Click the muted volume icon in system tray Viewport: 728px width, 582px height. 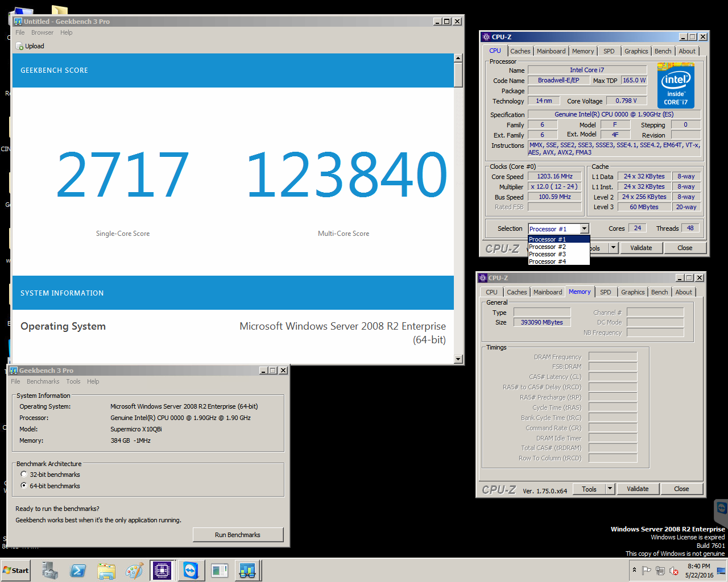point(674,571)
